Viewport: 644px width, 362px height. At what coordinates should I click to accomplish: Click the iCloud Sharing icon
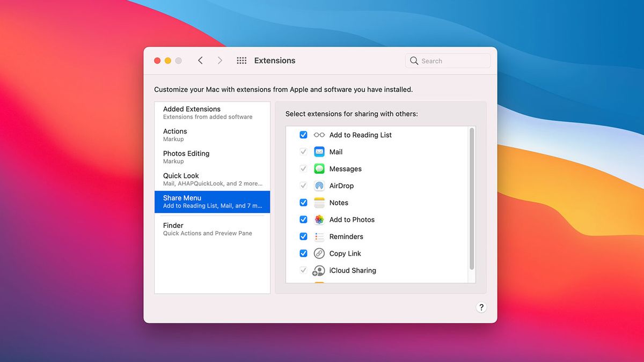click(319, 270)
